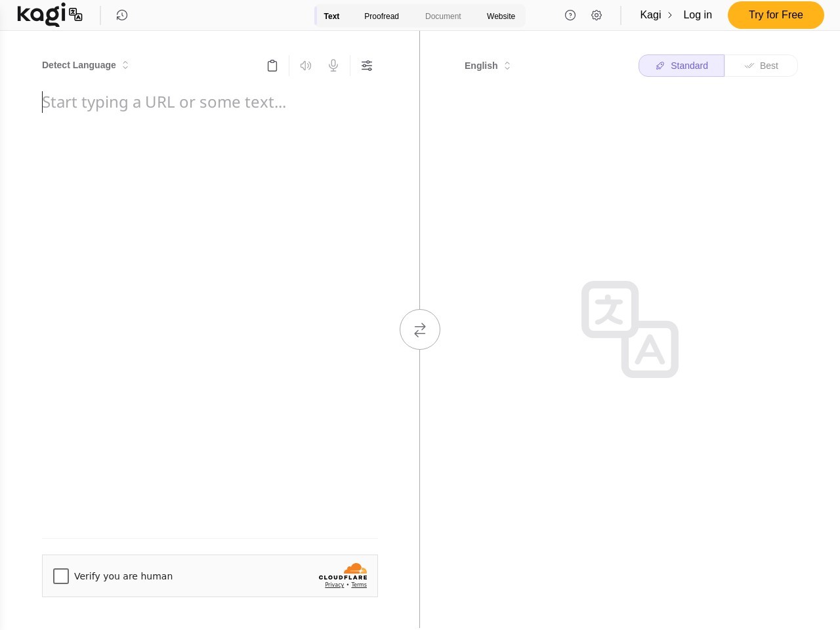Open Cloudflare Terms link

point(359,585)
